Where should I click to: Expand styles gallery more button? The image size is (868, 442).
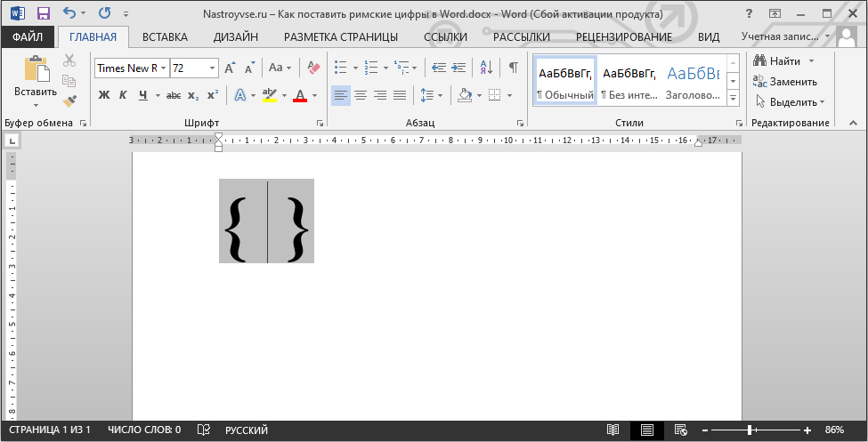point(734,98)
